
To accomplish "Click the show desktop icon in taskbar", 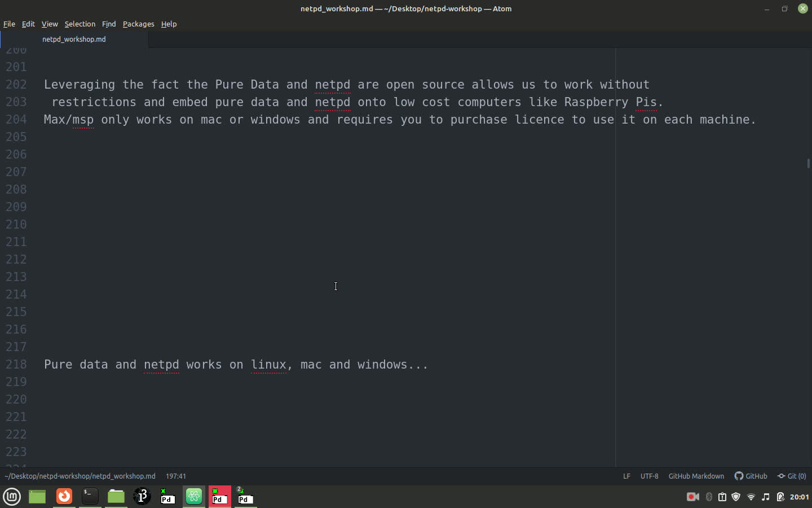I will tap(37, 497).
